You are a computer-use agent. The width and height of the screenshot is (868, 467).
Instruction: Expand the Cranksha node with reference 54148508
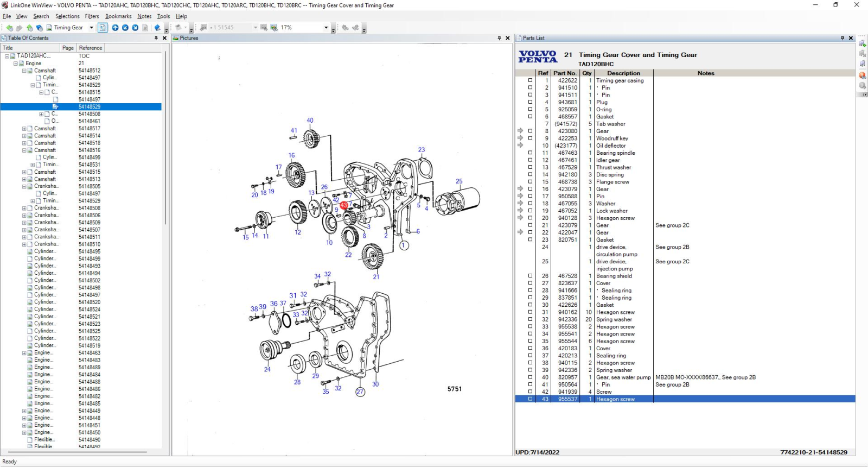(x=24, y=208)
